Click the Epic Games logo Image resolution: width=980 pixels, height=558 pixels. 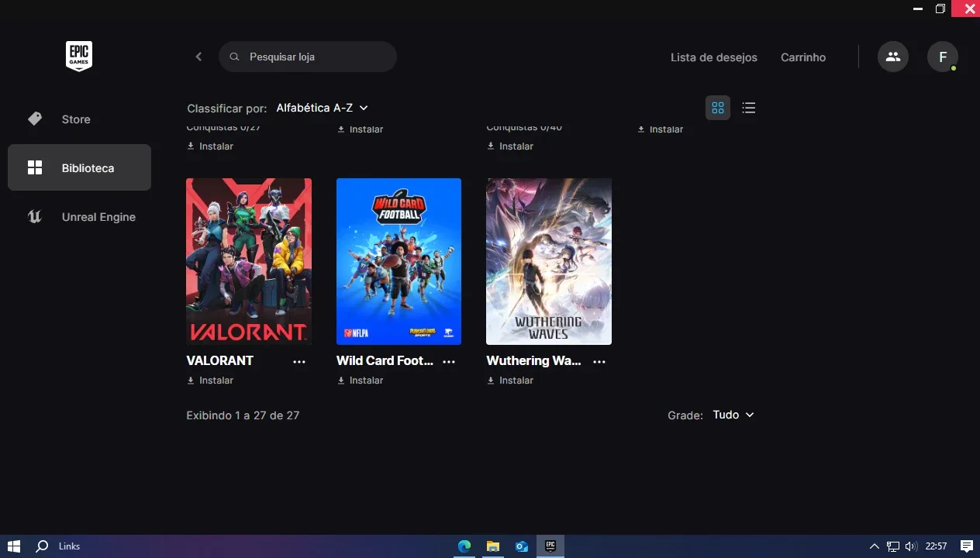[79, 57]
